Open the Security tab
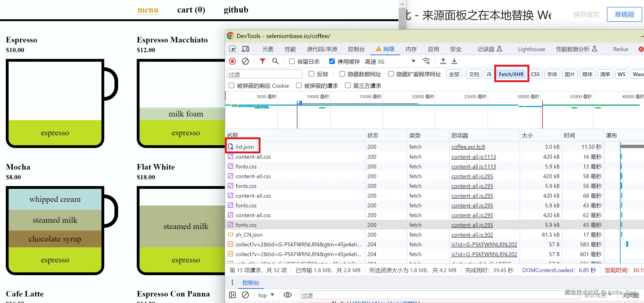 (x=455, y=49)
